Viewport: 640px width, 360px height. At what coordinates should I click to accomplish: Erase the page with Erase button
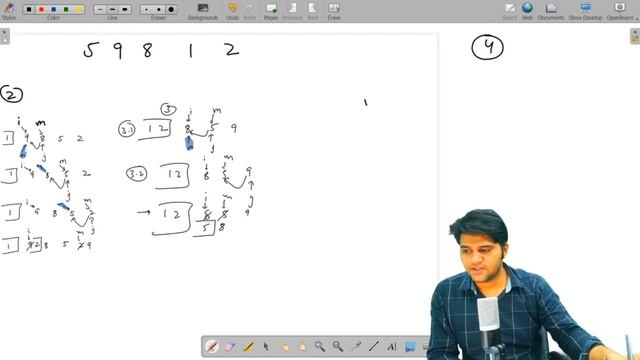(334, 11)
